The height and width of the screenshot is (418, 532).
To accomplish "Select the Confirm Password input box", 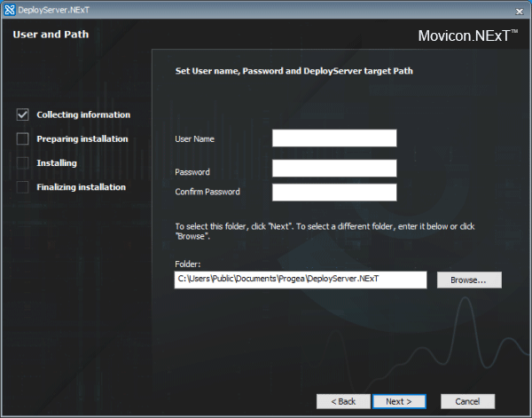I will click(x=334, y=193).
